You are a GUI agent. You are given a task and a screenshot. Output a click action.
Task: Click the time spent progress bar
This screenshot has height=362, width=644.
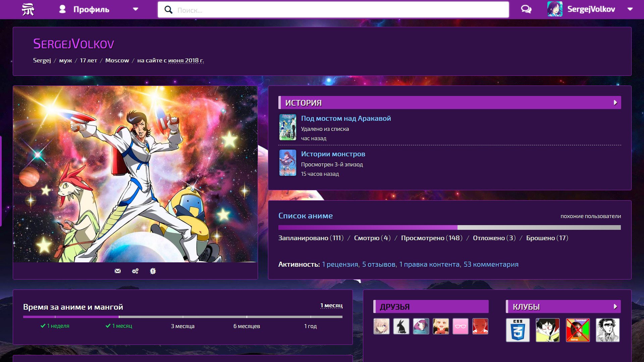pos(183,317)
